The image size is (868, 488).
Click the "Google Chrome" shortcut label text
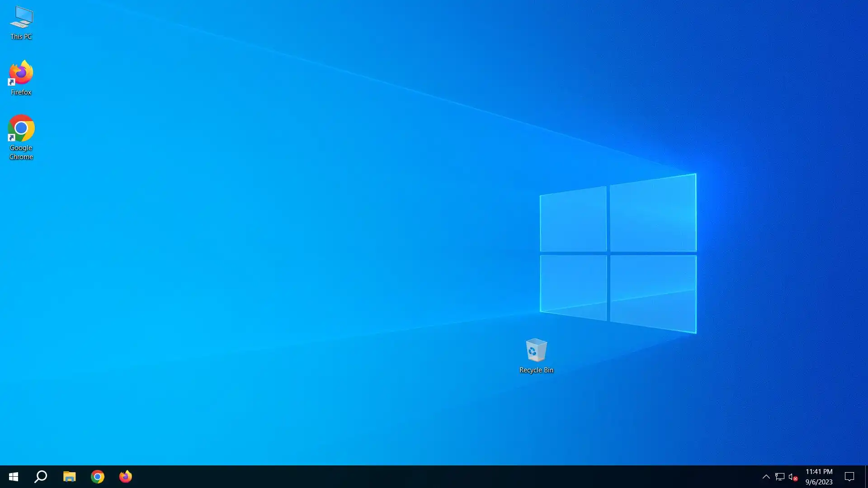pyautogui.click(x=21, y=152)
